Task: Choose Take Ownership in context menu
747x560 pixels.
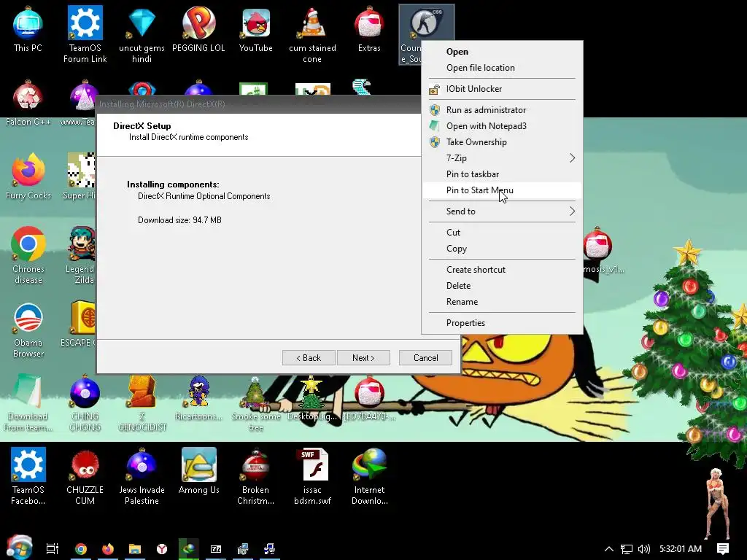Action: pyautogui.click(x=502, y=142)
